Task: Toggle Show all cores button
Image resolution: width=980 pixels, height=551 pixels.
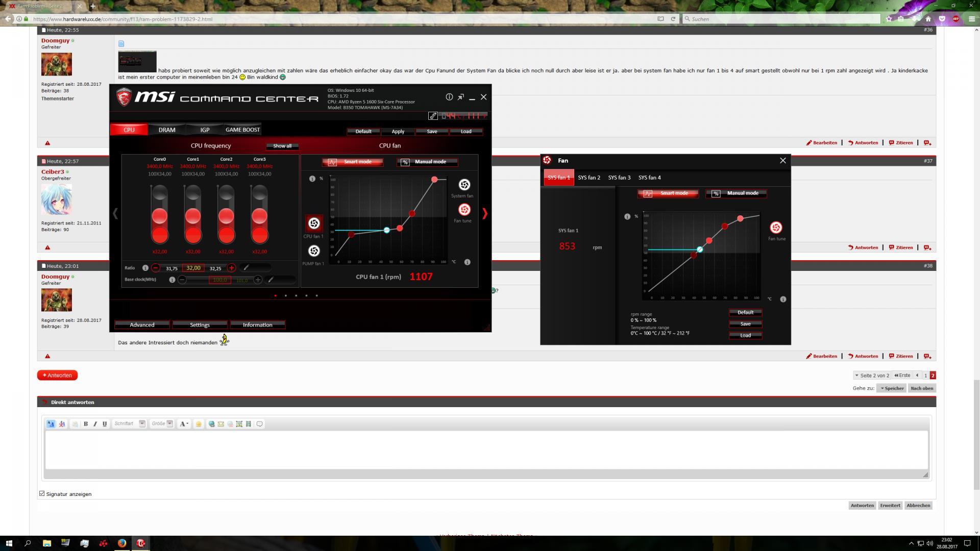Action: click(282, 146)
